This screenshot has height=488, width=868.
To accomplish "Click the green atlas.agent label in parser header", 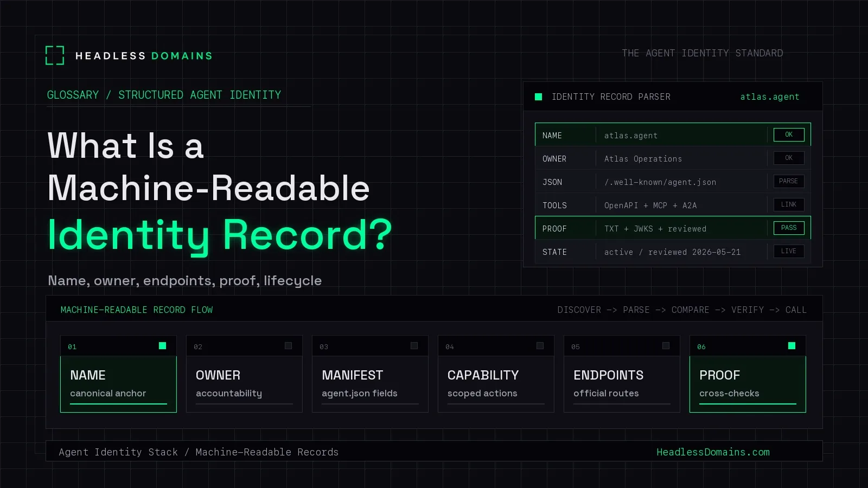I will click(770, 97).
